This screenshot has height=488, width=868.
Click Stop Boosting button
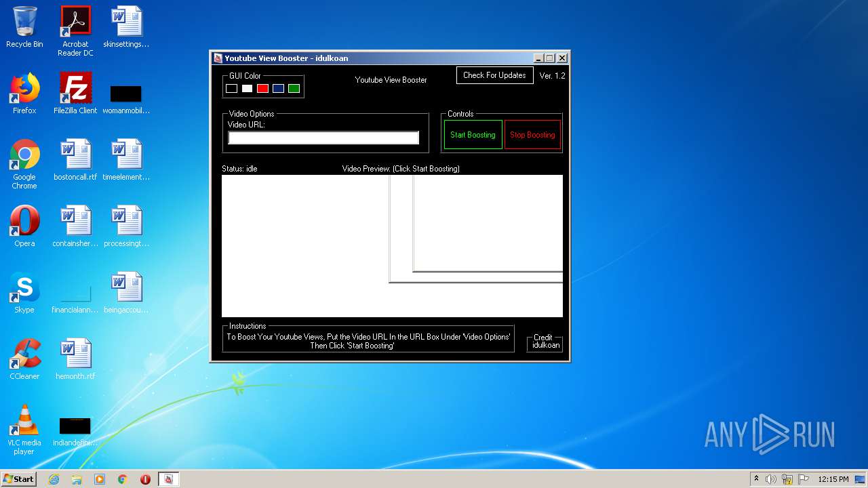click(532, 135)
